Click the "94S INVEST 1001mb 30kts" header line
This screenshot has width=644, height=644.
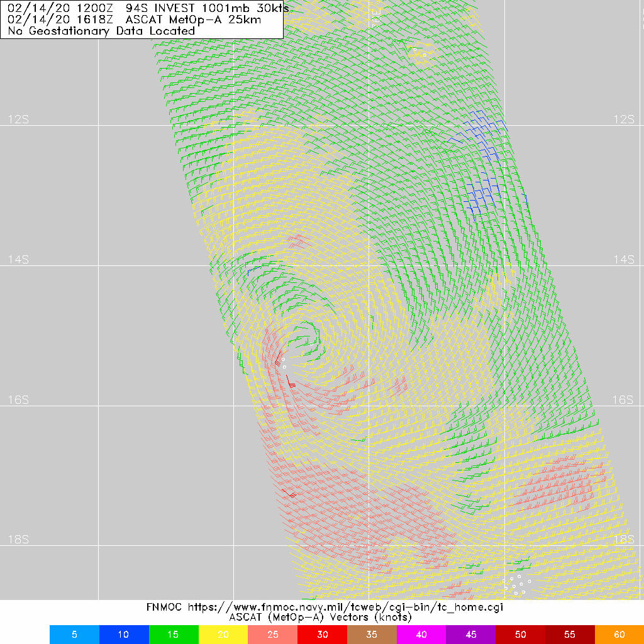coord(208,8)
